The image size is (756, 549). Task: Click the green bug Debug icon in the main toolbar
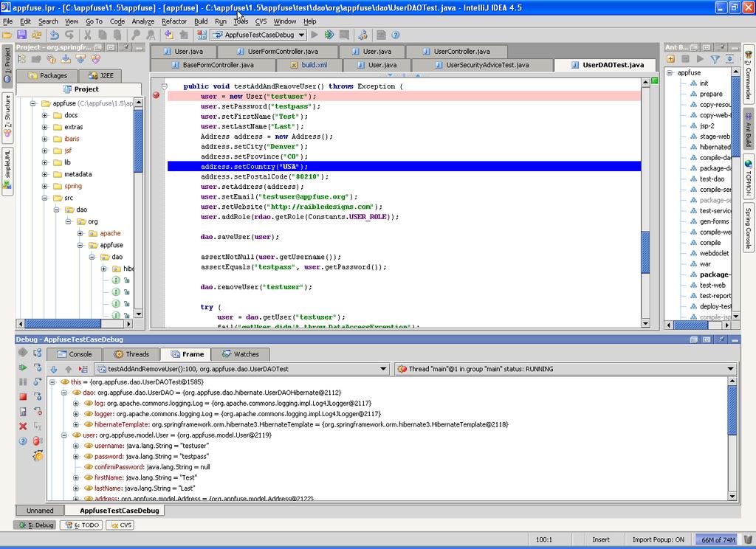pyautogui.click(x=329, y=35)
